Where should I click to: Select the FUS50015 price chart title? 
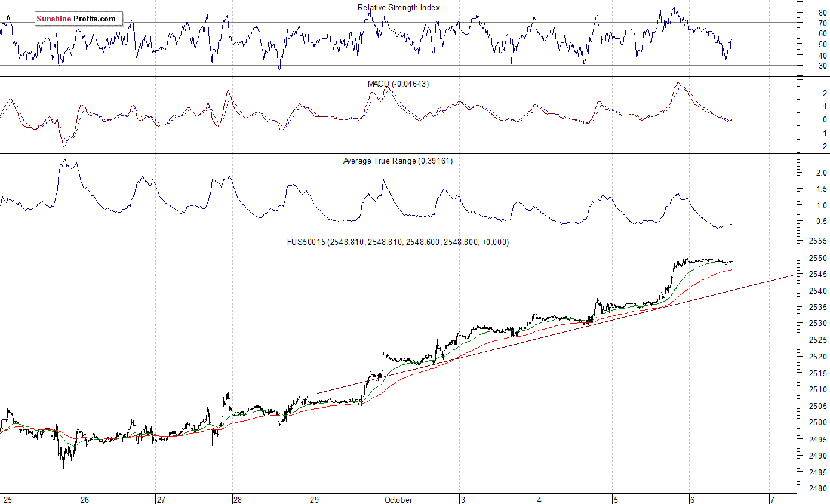pyautogui.click(x=398, y=242)
